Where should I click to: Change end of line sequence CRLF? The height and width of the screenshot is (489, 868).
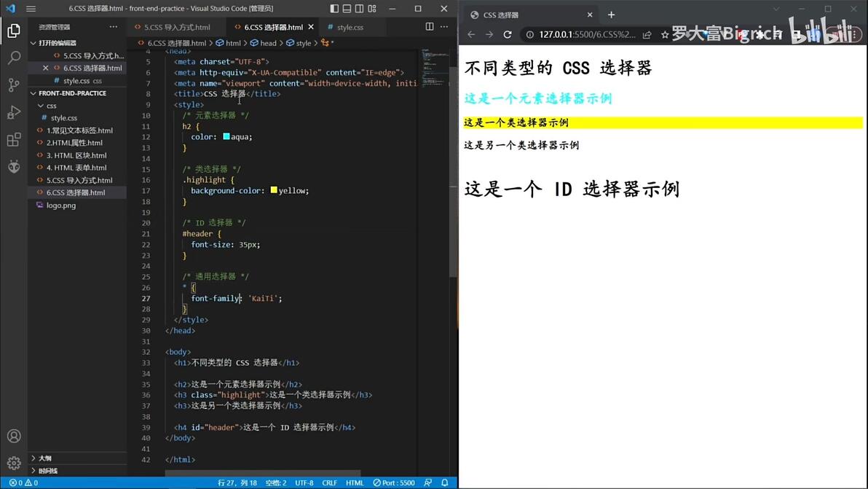[329, 483]
